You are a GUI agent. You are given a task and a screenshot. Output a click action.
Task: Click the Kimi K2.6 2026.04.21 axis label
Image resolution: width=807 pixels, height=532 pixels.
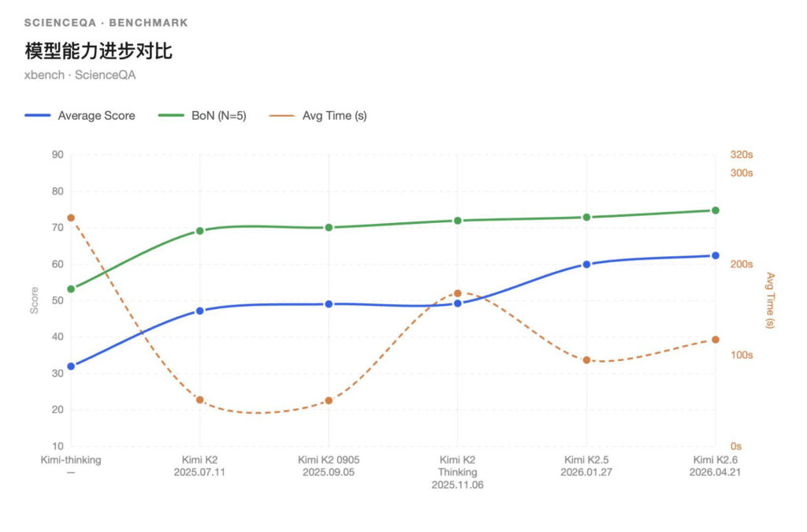click(715, 466)
